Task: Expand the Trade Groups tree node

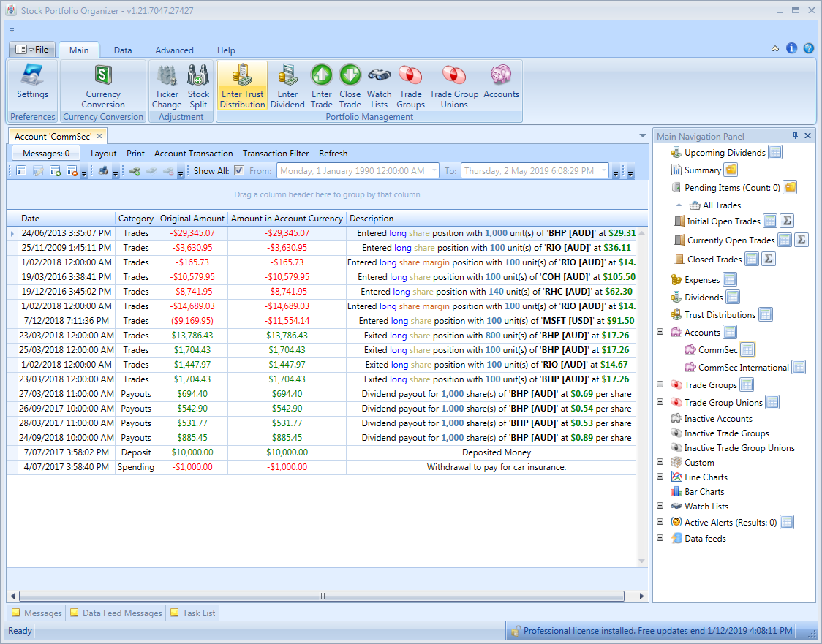Action: point(660,384)
